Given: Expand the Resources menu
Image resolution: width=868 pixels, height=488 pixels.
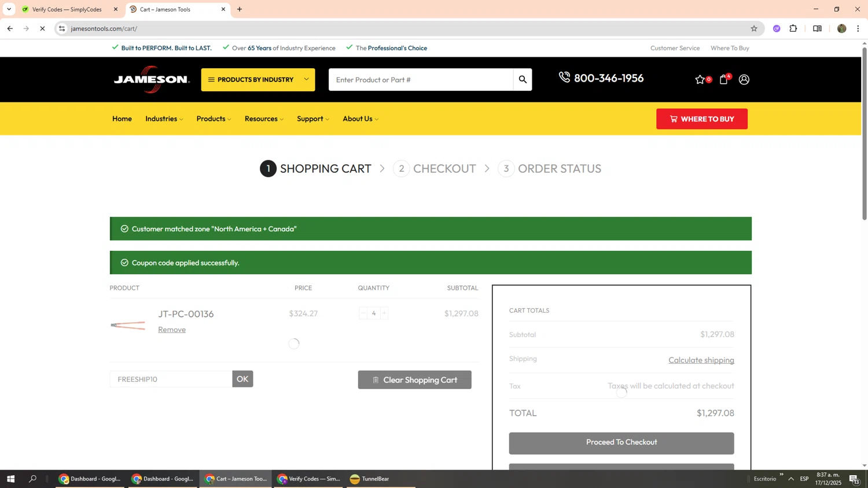Looking at the screenshot, I should tap(264, 119).
